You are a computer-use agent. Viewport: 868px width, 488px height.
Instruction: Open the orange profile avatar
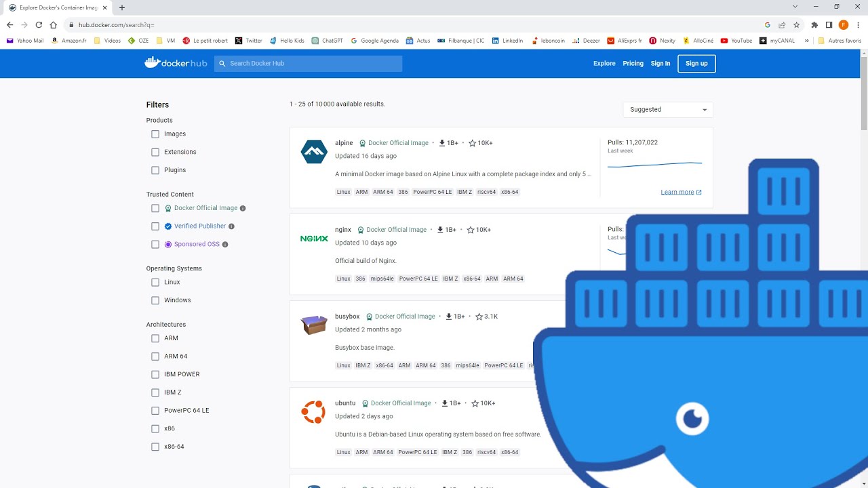tap(844, 25)
